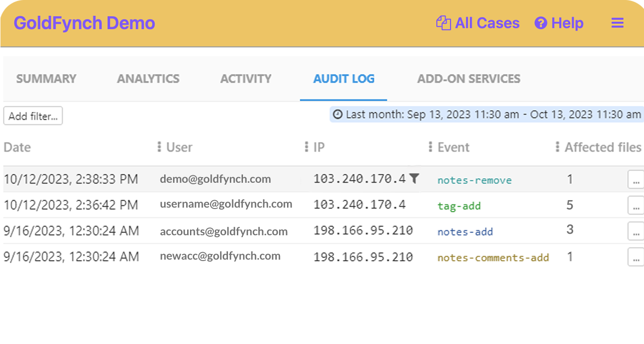Click the Add filter button
Viewport: 644px width, 344px height.
[x=33, y=116]
